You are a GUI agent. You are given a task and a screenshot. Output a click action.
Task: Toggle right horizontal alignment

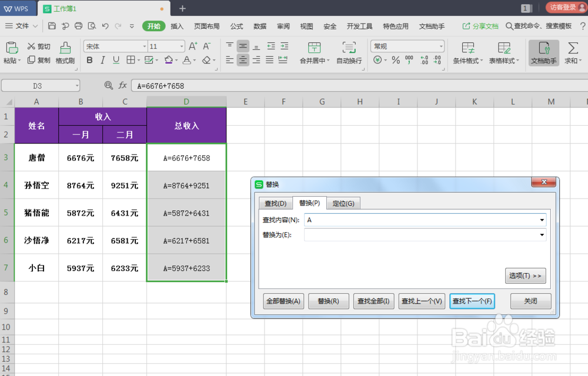click(x=256, y=60)
